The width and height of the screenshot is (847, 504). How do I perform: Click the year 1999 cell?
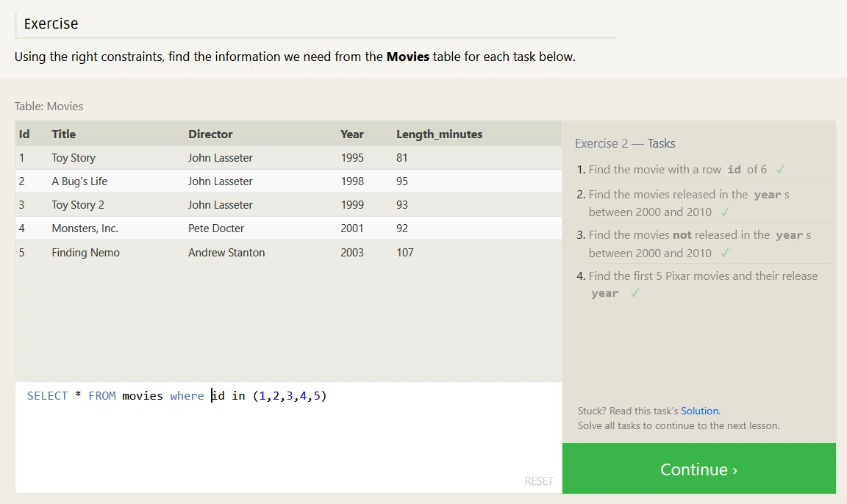pos(352,205)
